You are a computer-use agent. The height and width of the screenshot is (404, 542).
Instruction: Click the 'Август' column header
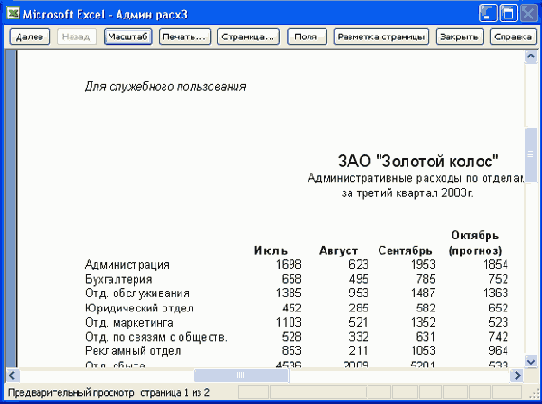[338, 251]
